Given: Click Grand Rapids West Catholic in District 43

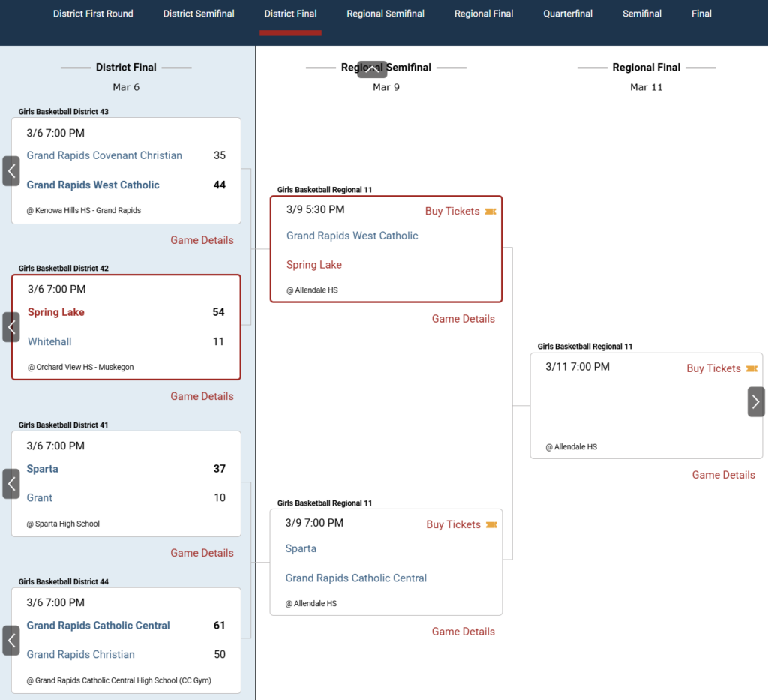Looking at the screenshot, I should pyautogui.click(x=93, y=185).
